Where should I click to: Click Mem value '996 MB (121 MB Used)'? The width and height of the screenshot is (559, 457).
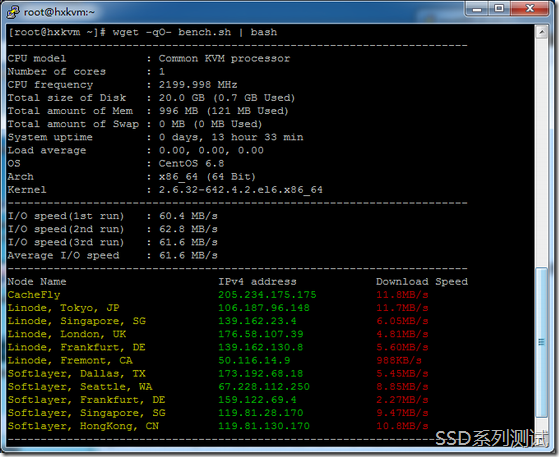pyautogui.click(x=224, y=111)
